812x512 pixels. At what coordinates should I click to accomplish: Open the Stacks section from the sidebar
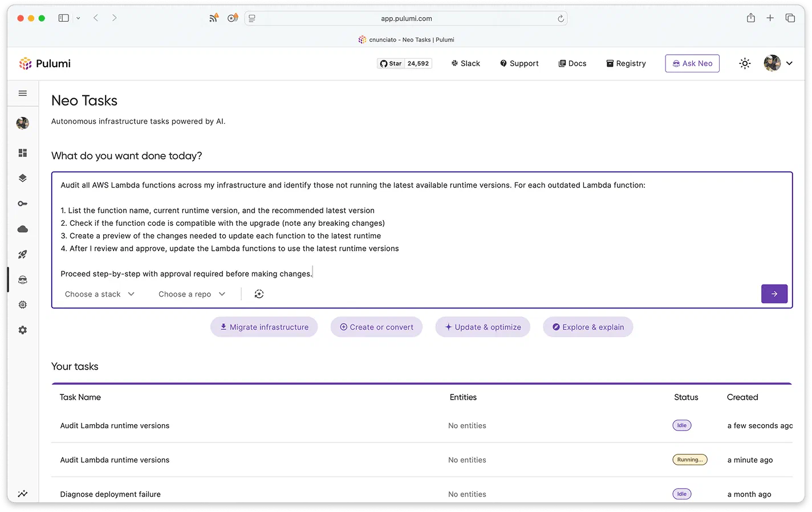click(22, 178)
